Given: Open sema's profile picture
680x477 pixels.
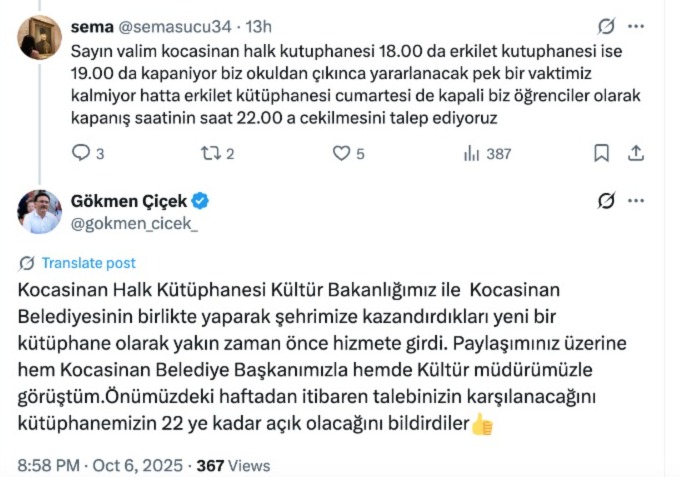Looking at the screenshot, I should click(40, 38).
